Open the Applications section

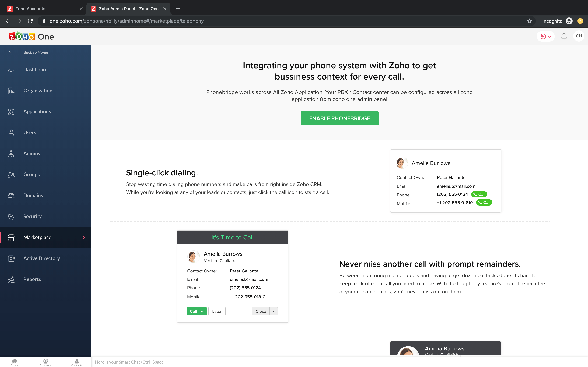37,111
